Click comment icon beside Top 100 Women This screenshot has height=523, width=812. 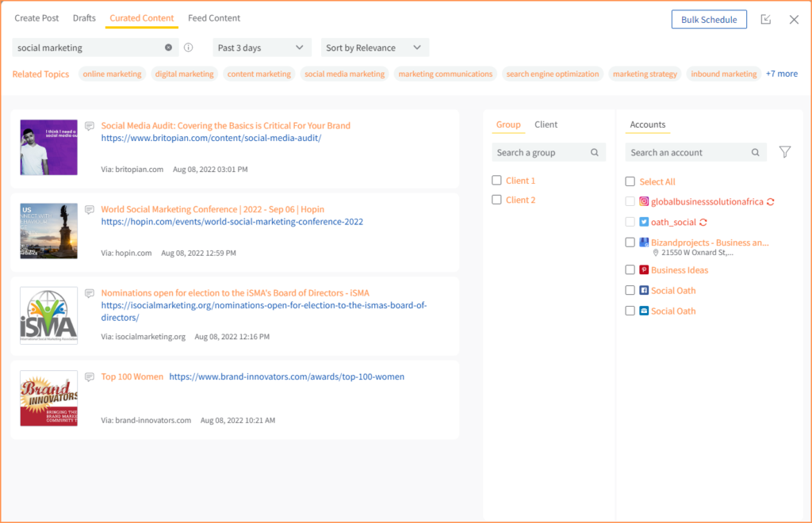90,377
